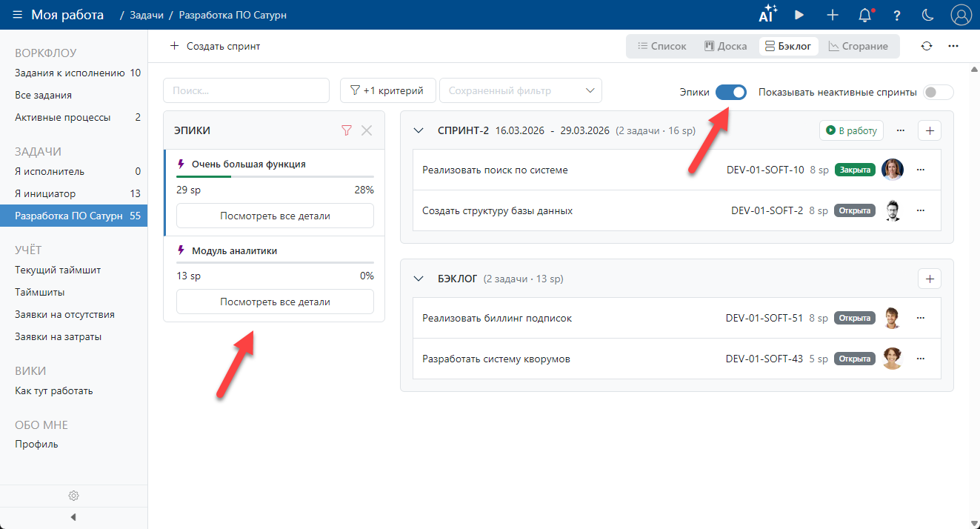
Task: Click progress bar of Очень большая функция
Action: (x=275, y=177)
